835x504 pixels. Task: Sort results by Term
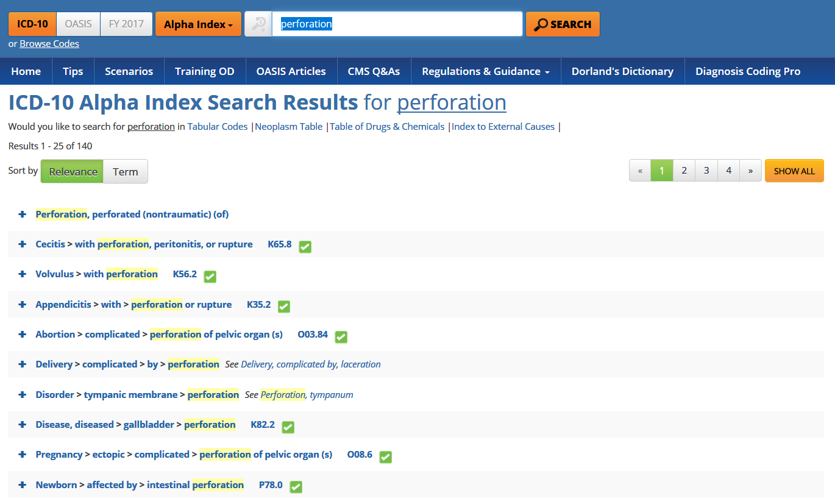click(126, 172)
